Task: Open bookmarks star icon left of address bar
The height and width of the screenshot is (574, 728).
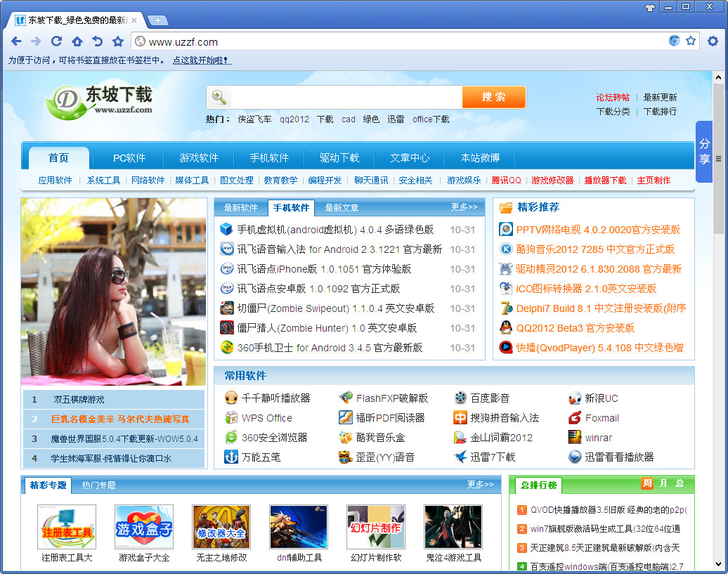Action: coord(118,41)
